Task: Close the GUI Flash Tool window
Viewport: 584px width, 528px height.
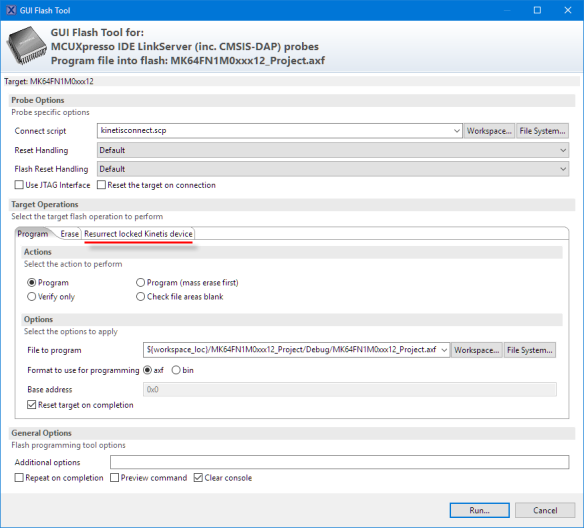Action: pos(568,10)
